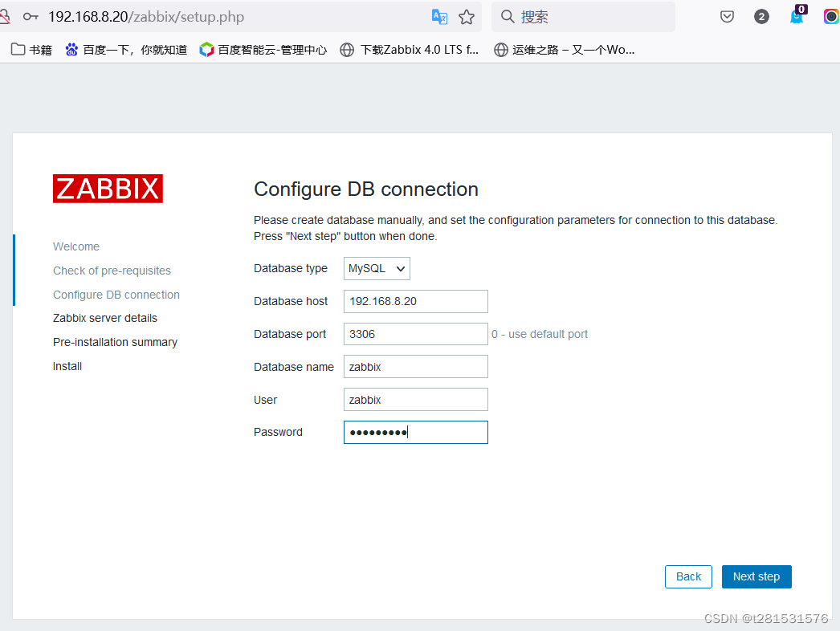Image resolution: width=840 pixels, height=631 pixels.
Task: Open the 运维之路 bookmark
Action: 564,50
